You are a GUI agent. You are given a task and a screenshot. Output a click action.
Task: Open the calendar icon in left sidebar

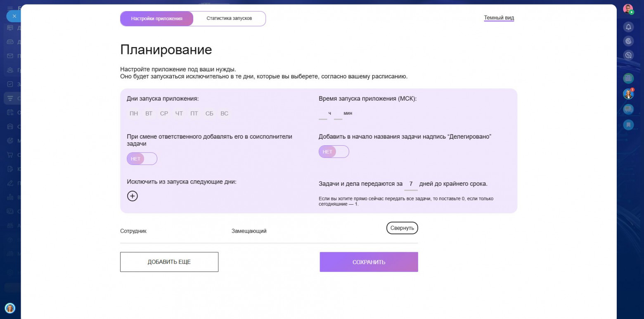coord(10,112)
